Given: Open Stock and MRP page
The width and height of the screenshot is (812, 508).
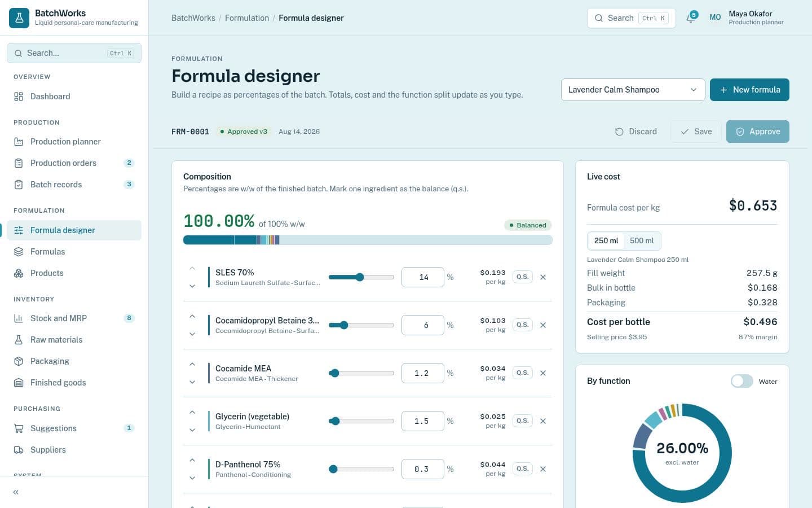Looking at the screenshot, I should 74,318.
